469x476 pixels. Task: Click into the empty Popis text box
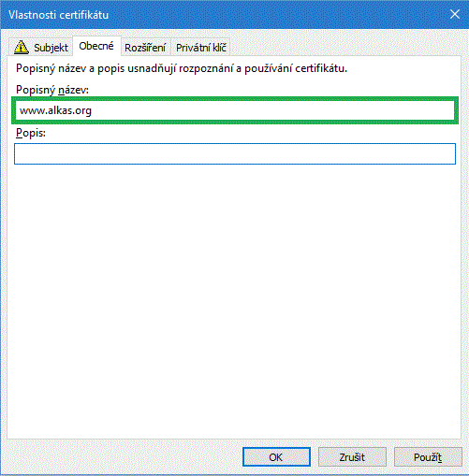(235, 153)
